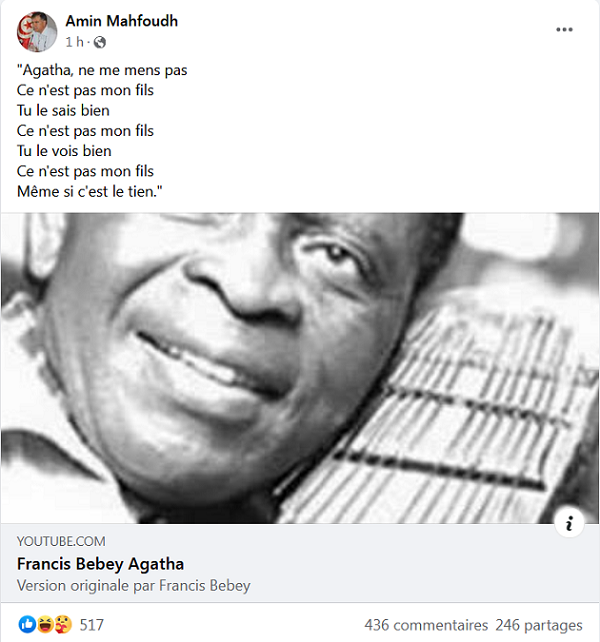Click the blue Like reaction icon
600x642 pixels.
(x=27, y=624)
